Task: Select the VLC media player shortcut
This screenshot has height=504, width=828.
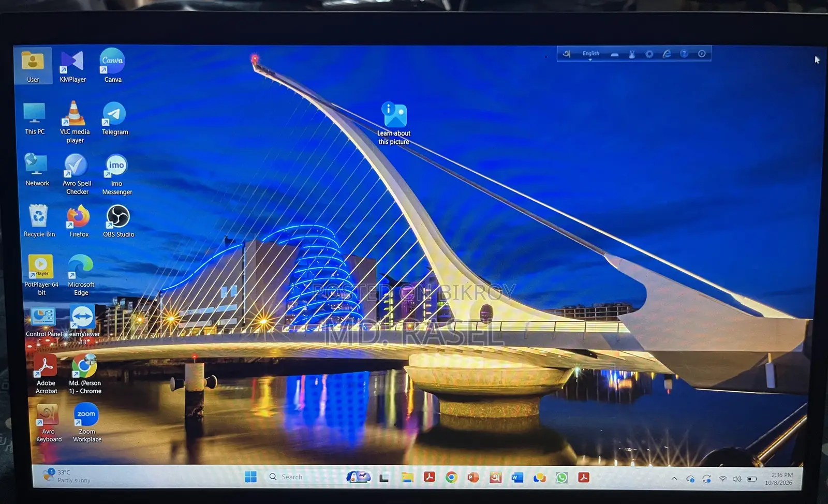Action: tap(75, 122)
